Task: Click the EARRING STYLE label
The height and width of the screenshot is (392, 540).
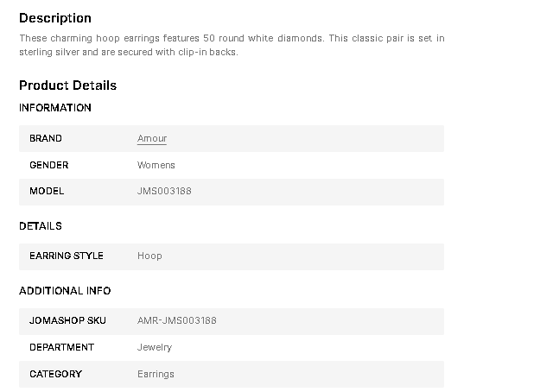Action: [67, 256]
